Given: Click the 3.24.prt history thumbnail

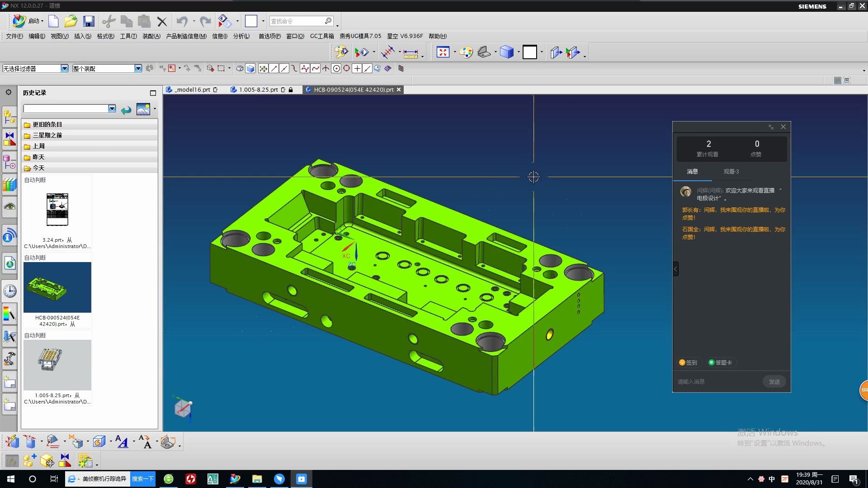Looking at the screenshot, I should click(57, 210).
